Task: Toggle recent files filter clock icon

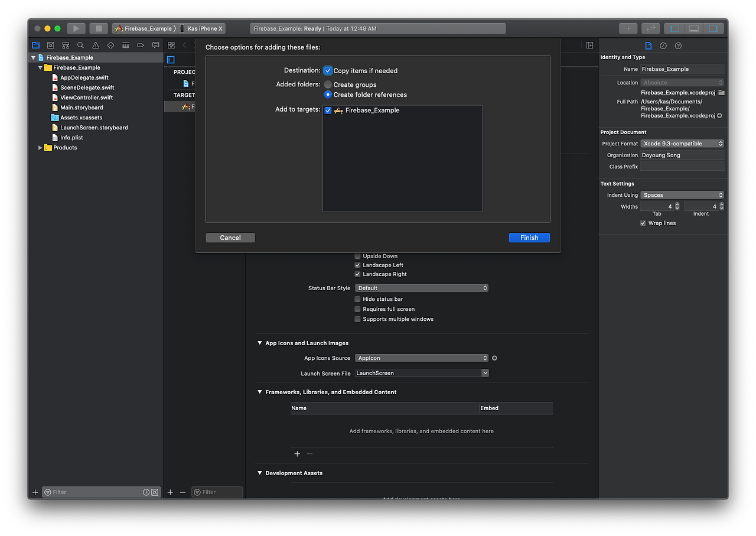Action: [146, 492]
